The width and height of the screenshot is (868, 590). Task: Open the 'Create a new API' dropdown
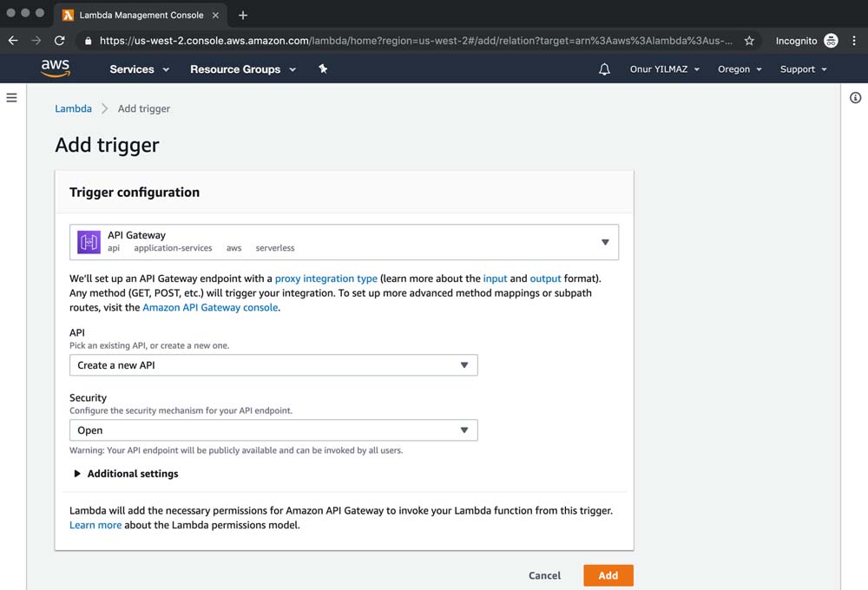(x=273, y=365)
